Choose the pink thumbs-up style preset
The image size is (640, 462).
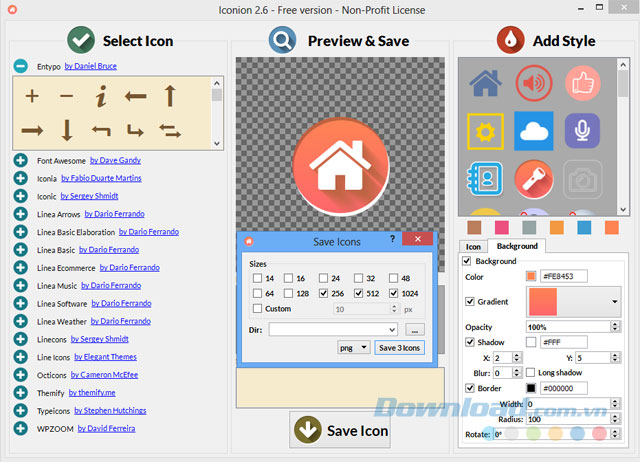(x=581, y=84)
